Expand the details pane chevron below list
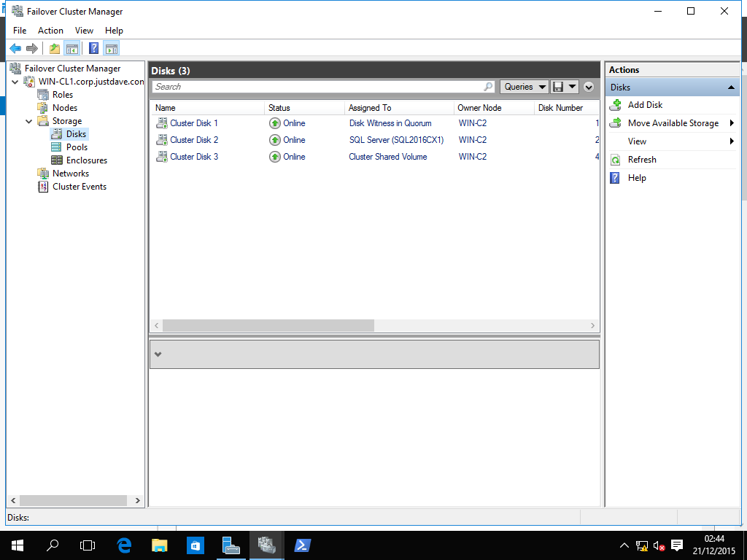 pos(158,354)
